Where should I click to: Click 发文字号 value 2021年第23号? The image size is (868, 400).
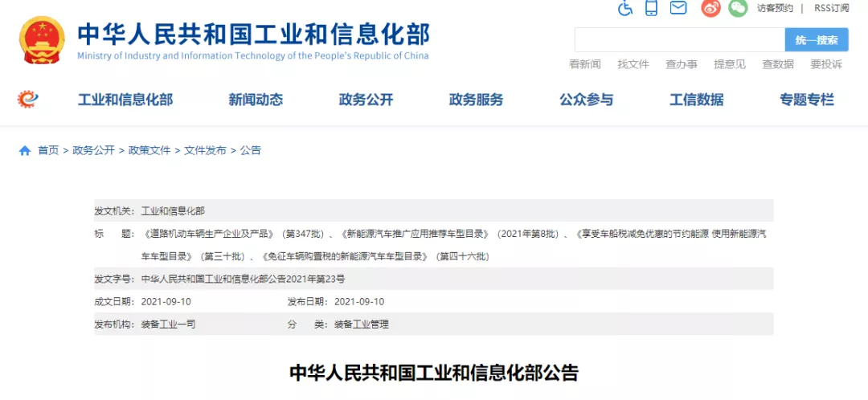[x=243, y=279]
